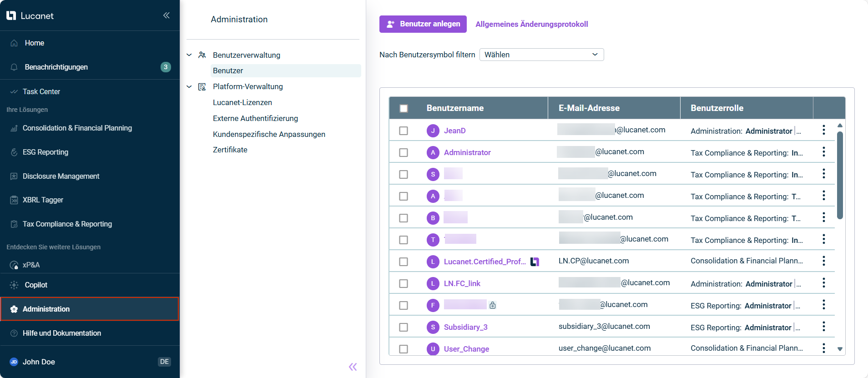
Task: Click the JeanD avatar circle
Action: (x=433, y=131)
